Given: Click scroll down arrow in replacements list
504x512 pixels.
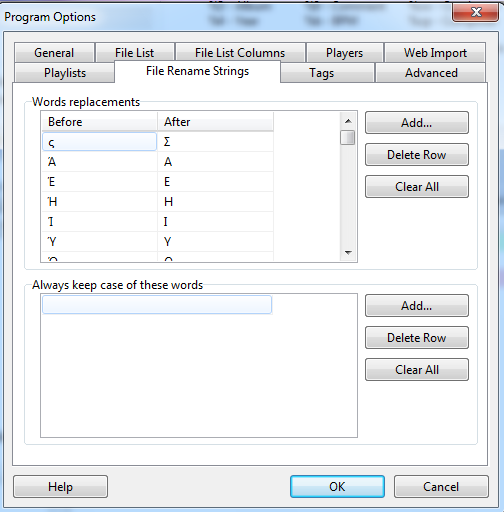Looking at the screenshot, I should point(348,252).
